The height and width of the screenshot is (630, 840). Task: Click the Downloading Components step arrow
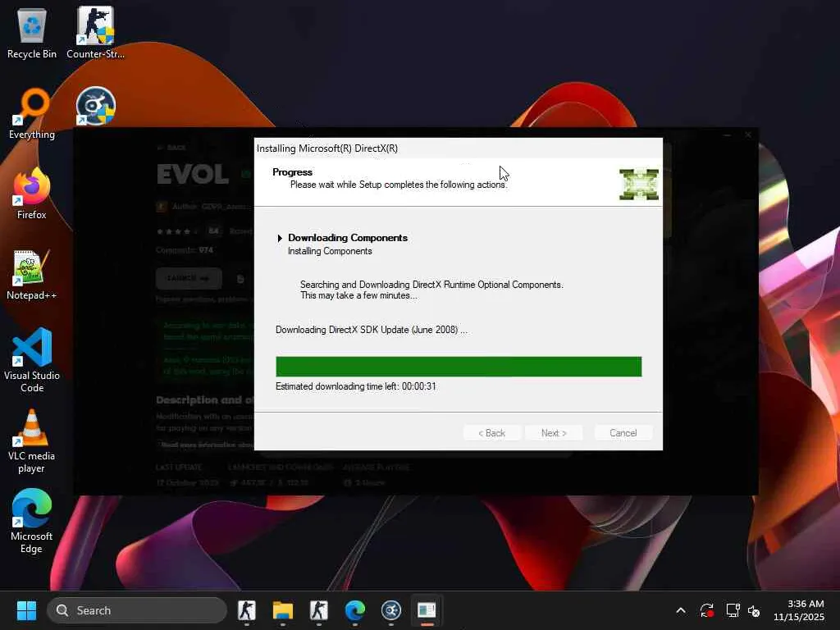pyautogui.click(x=280, y=238)
